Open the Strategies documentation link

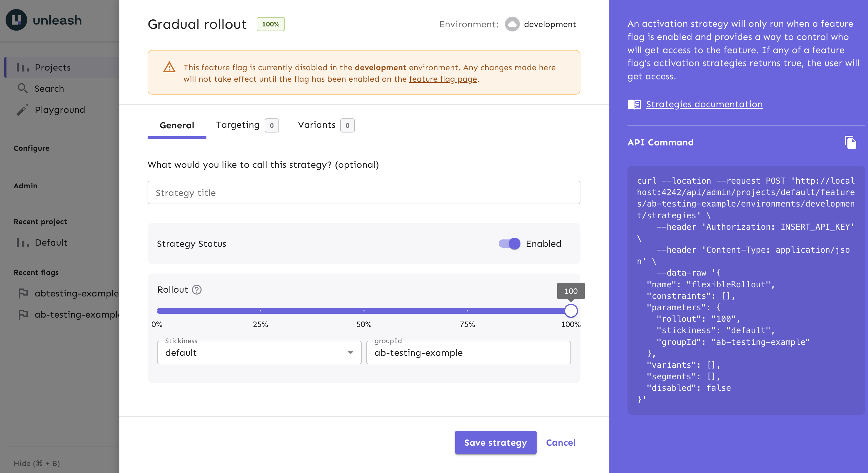[704, 104]
